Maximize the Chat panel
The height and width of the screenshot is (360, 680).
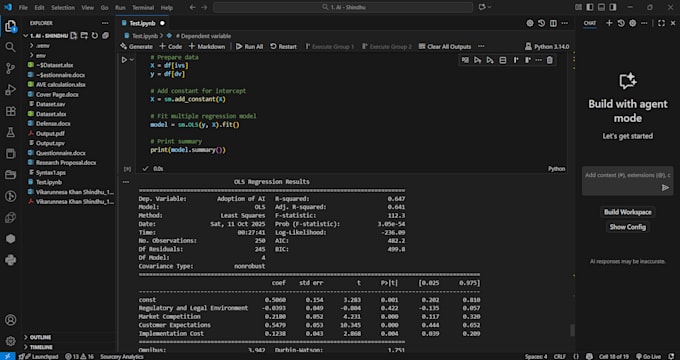(661, 23)
